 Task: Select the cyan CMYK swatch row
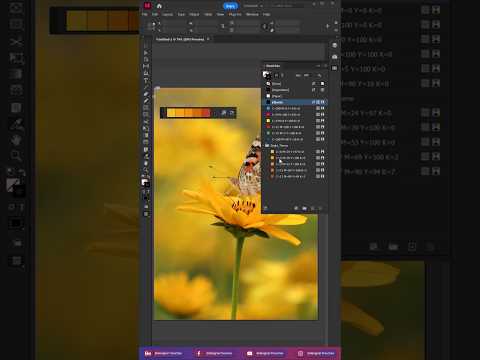coord(295,108)
